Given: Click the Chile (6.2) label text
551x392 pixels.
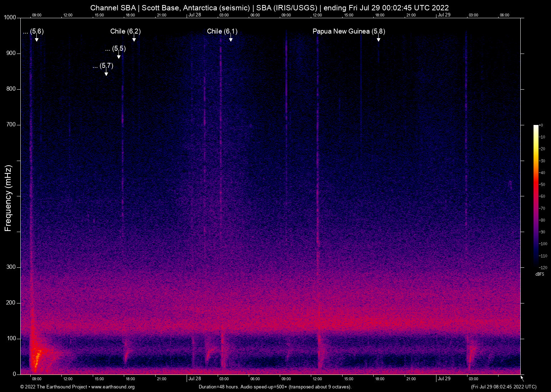Looking at the screenshot, I should (126, 31).
